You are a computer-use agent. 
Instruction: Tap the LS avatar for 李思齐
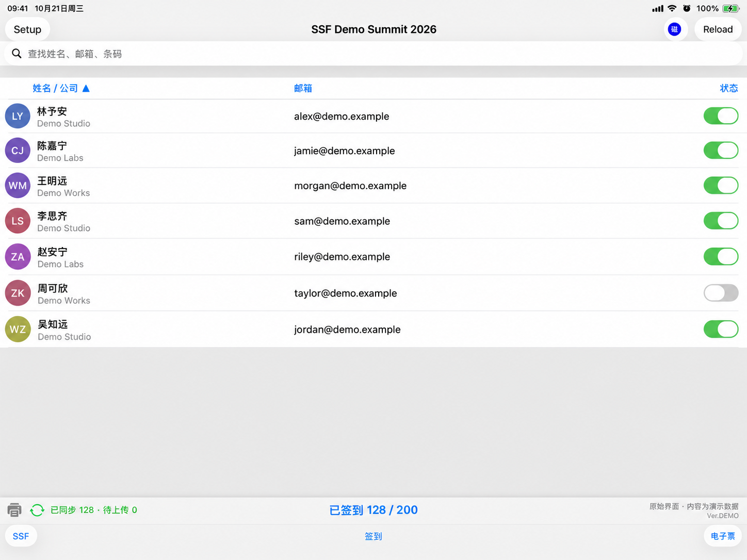click(x=18, y=221)
